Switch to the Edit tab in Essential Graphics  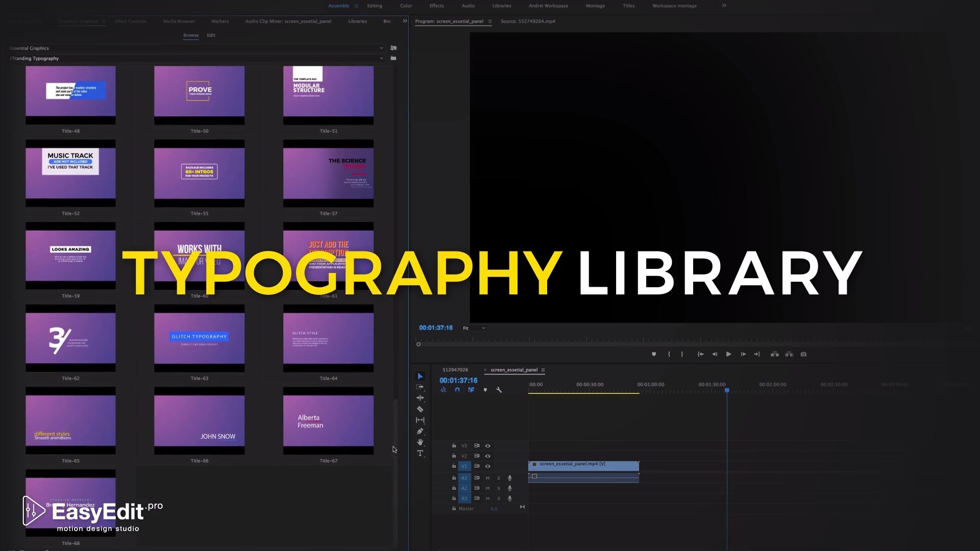click(x=211, y=35)
